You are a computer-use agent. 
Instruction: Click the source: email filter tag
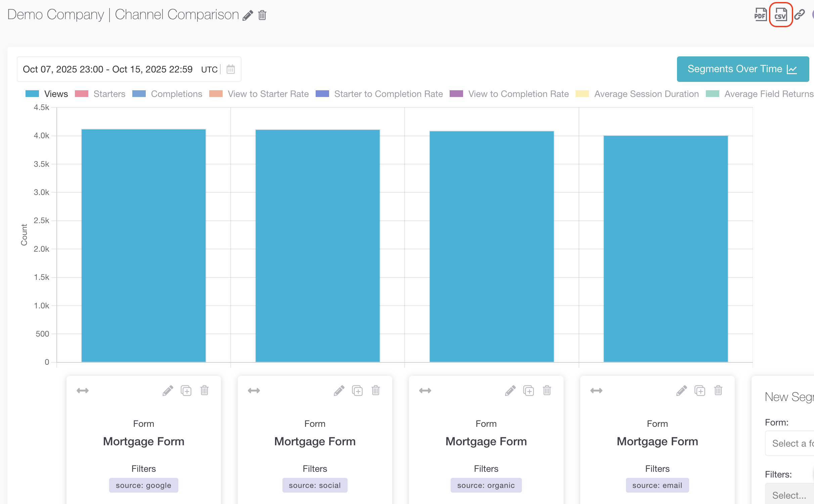[657, 485]
